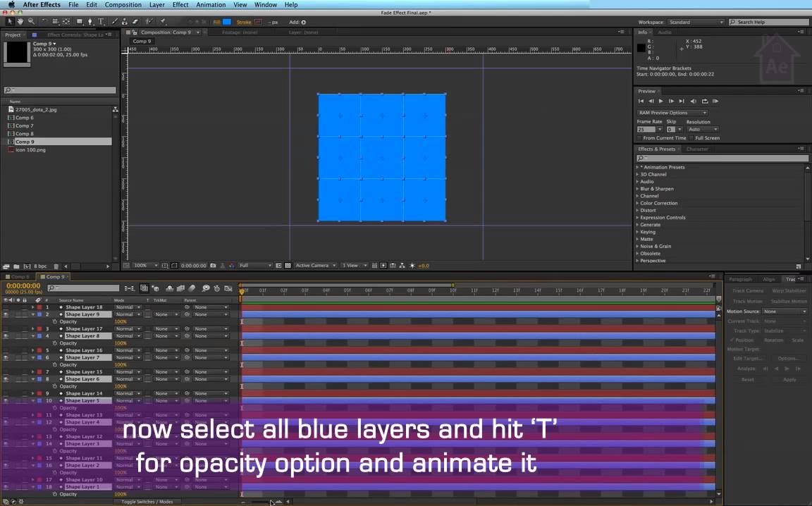
Task: Click the Auto-keyframe stopwatch icon in the timeline header
Action: click(x=217, y=288)
